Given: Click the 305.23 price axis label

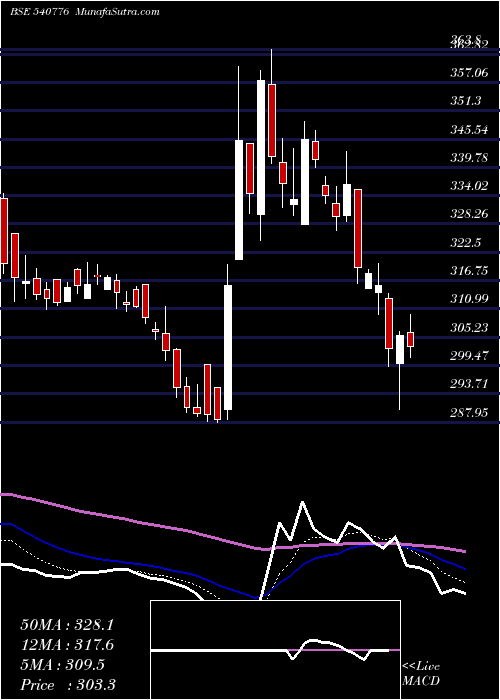Looking at the screenshot, I should pos(469,328).
